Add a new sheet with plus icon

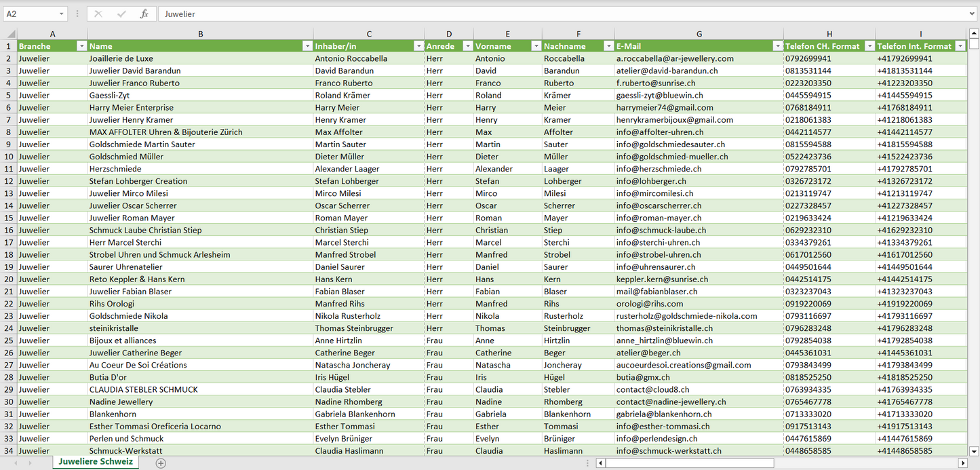click(161, 463)
